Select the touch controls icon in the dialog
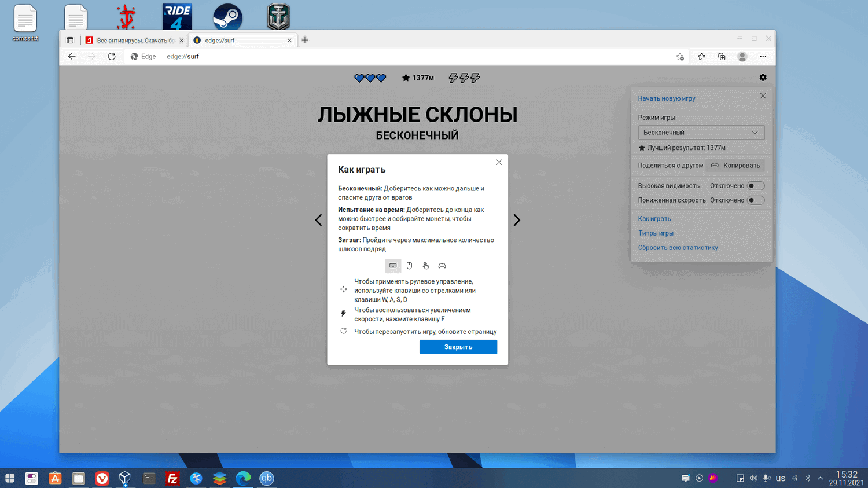The image size is (868, 488). click(x=425, y=266)
